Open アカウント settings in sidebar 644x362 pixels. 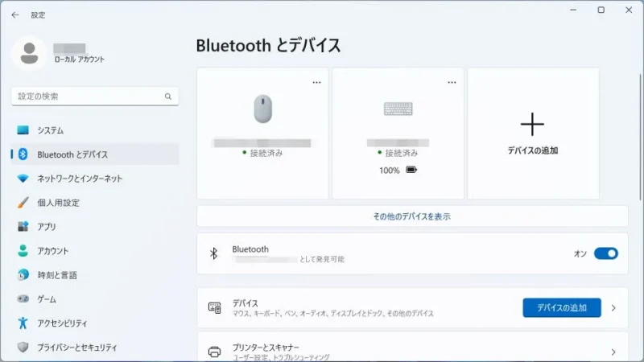click(x=95, y=251)
